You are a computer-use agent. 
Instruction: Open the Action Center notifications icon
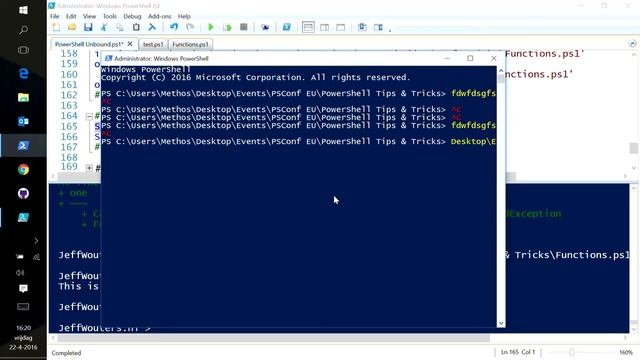[23, 289]
